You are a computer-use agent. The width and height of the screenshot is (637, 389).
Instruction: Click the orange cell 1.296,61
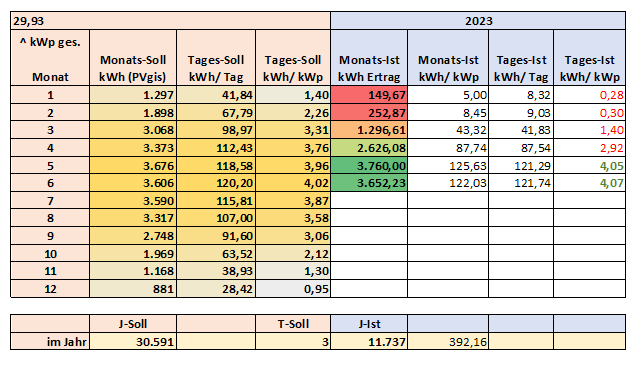coord(369,130)
